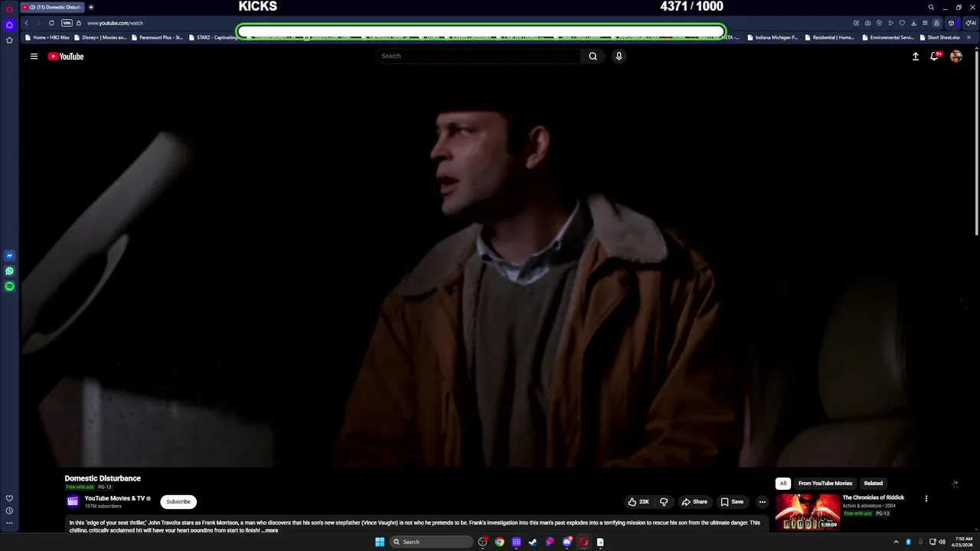Viewport: 980px width, 551px height.
Task: Open Discord from the taskbar
Action: tap(567, 542)
